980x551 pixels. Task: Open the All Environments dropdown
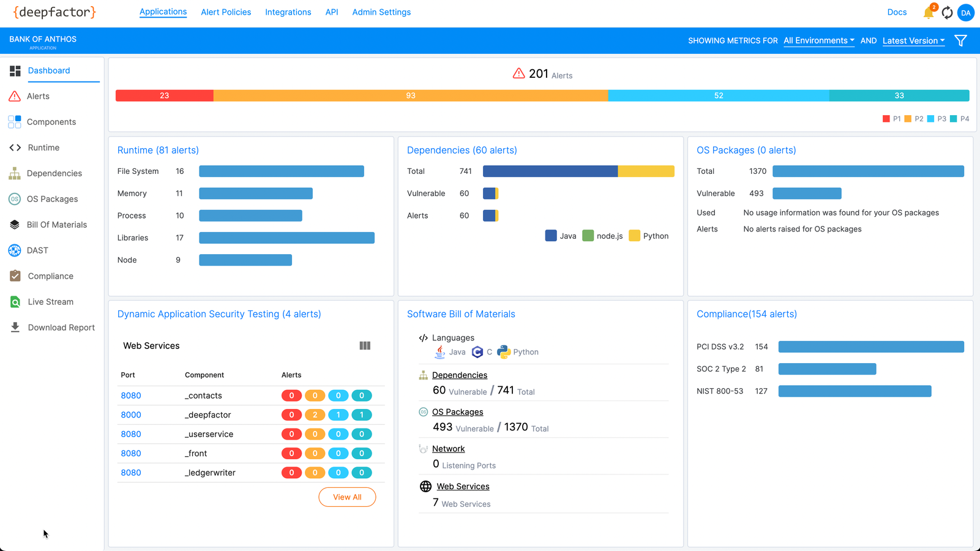pos(819,41)
